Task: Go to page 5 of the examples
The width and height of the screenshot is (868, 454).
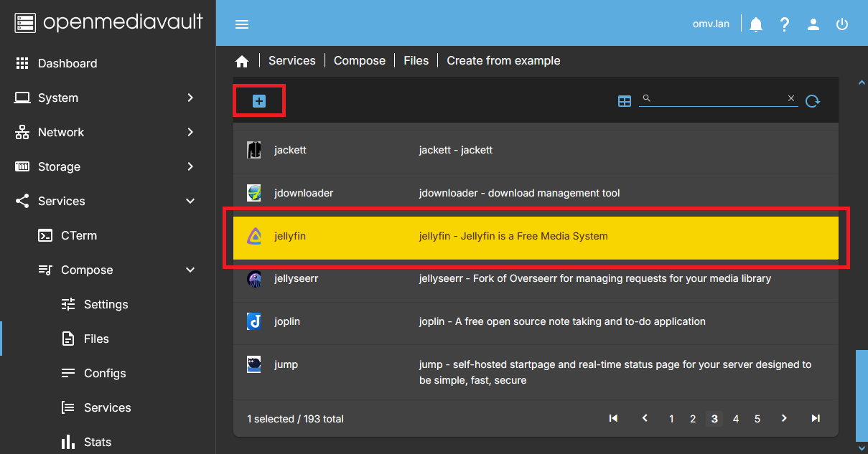Action: click(x=757, y=418)
